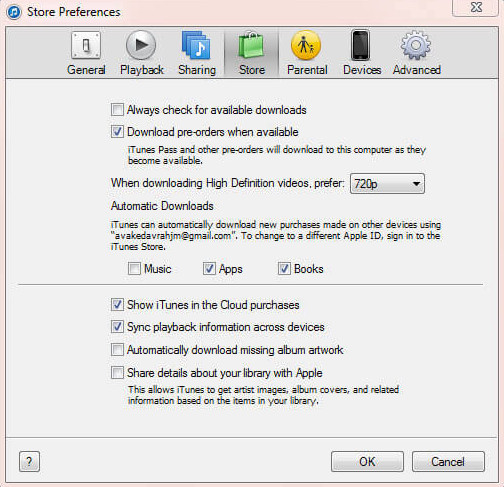
Task: Click the iTunes logo in title bar
Action: click(14, 12)
